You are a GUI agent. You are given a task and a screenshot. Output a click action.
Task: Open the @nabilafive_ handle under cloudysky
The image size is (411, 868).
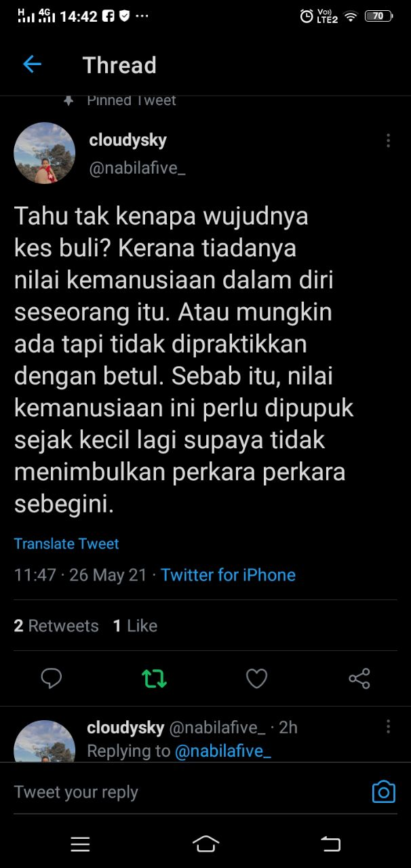138,170
